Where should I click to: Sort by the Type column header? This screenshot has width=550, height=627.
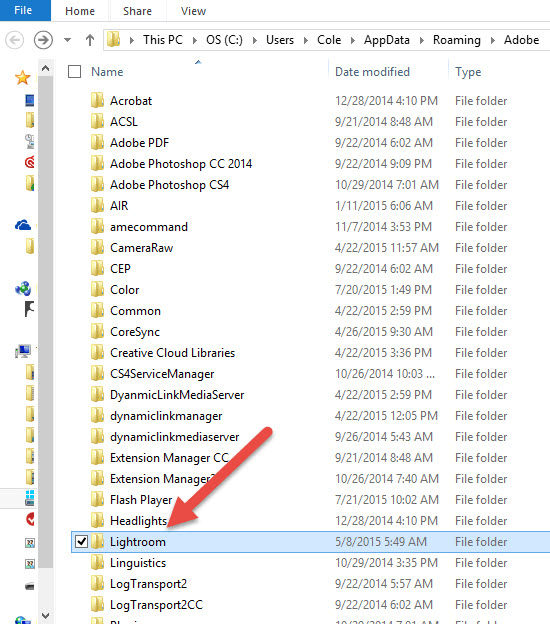click(x=468, y=72)
